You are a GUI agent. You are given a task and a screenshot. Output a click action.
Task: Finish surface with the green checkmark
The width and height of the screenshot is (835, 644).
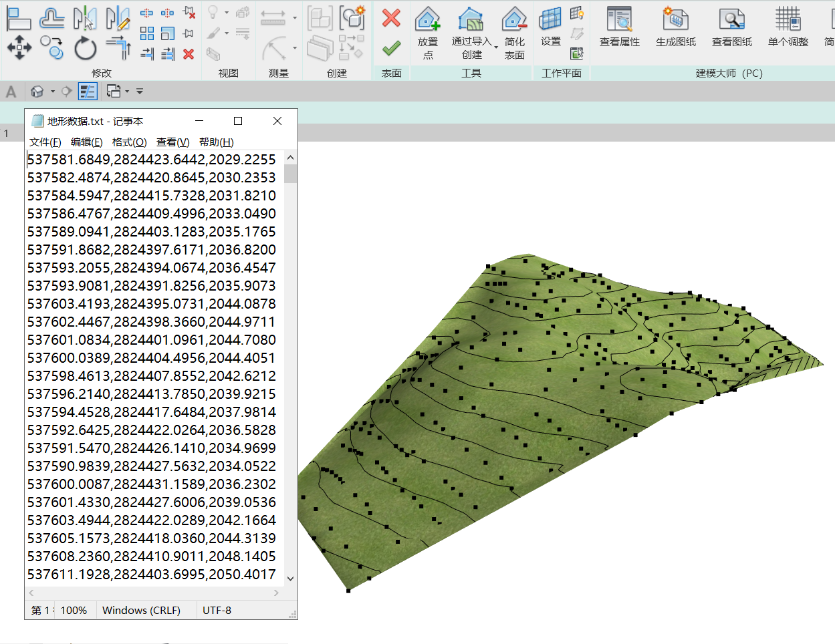point(391,48)
